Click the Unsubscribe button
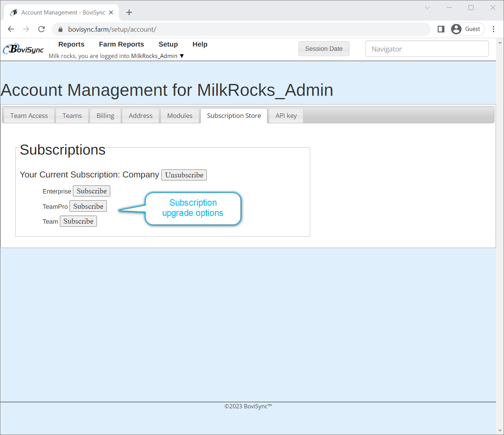 (x=184, y=175)
